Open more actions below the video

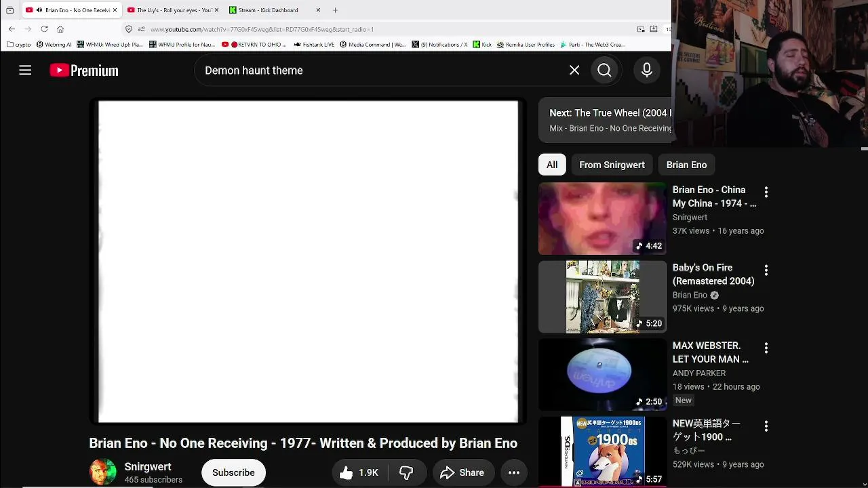(514, 472)
